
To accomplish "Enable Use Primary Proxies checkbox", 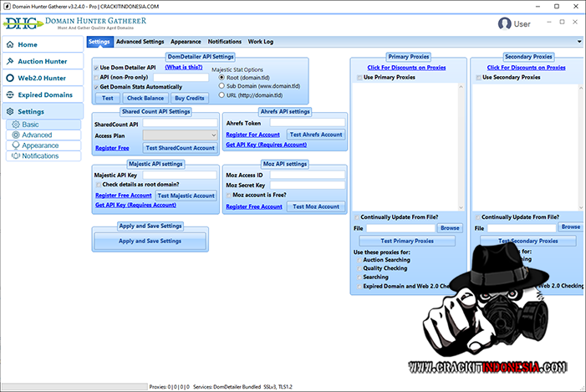I will (x=359, y=78).
